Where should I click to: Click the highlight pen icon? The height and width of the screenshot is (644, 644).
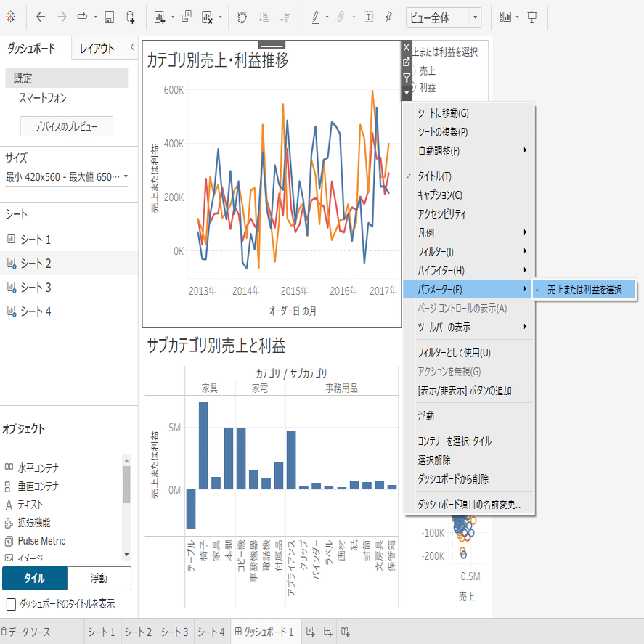[x=315, y=17]
